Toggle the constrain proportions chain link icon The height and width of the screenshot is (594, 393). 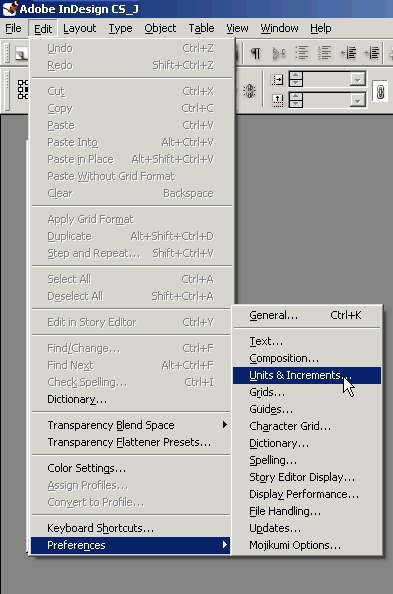point(380,92)
